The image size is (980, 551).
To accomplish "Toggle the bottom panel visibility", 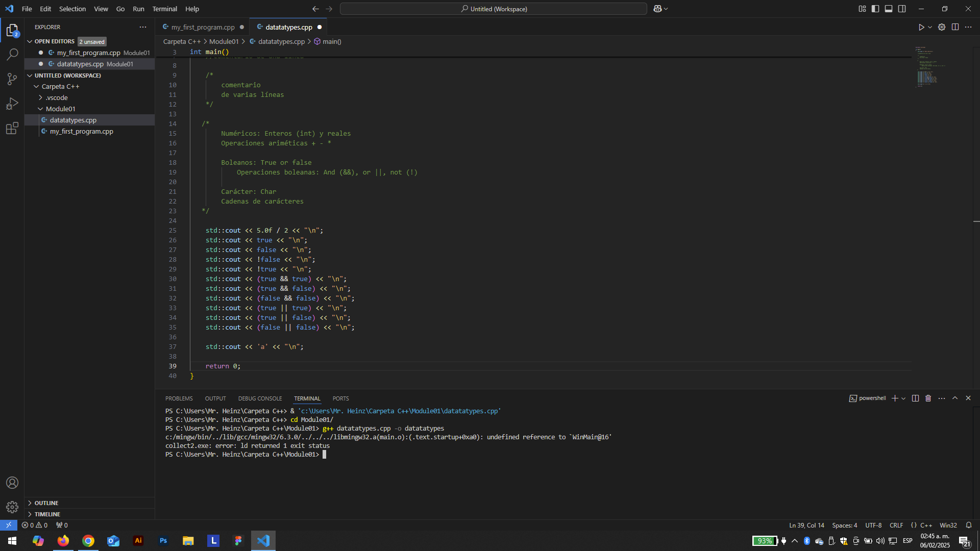I will [x=889, y=9].
